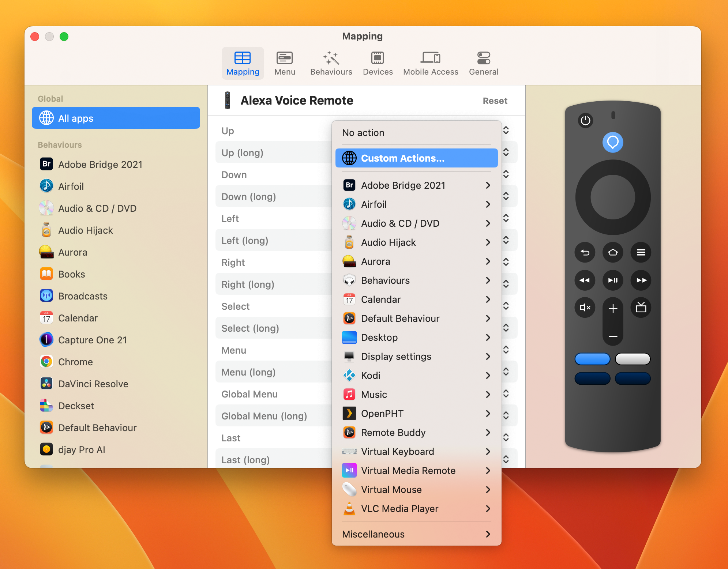Click the play/pause button on the remote
728x569 pixels.
click(x=613, y=280)
